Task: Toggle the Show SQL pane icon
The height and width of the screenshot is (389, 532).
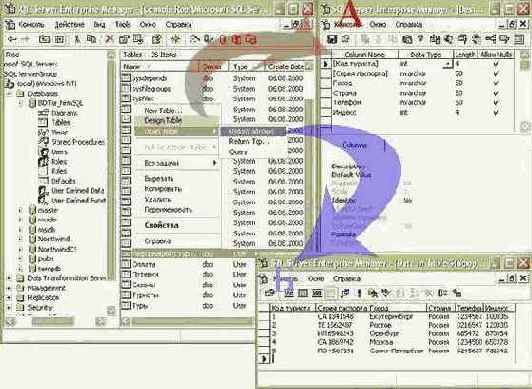Action: [x=317, y=293]
